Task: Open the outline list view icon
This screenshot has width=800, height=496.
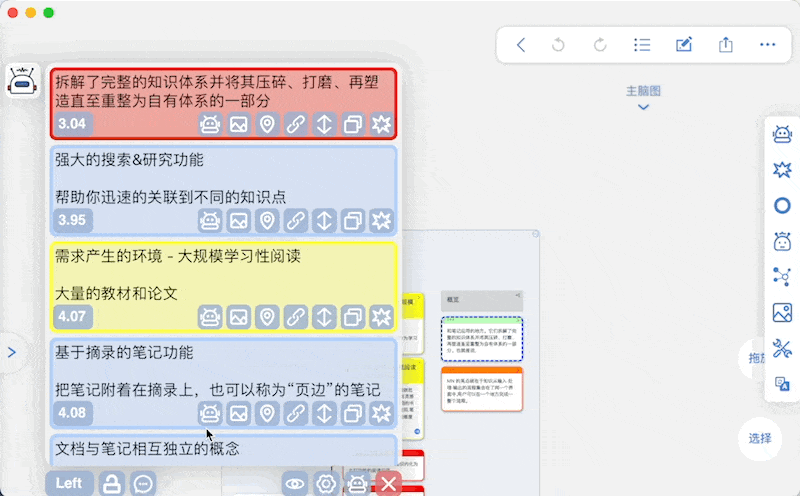Action: tap(642, 45)
